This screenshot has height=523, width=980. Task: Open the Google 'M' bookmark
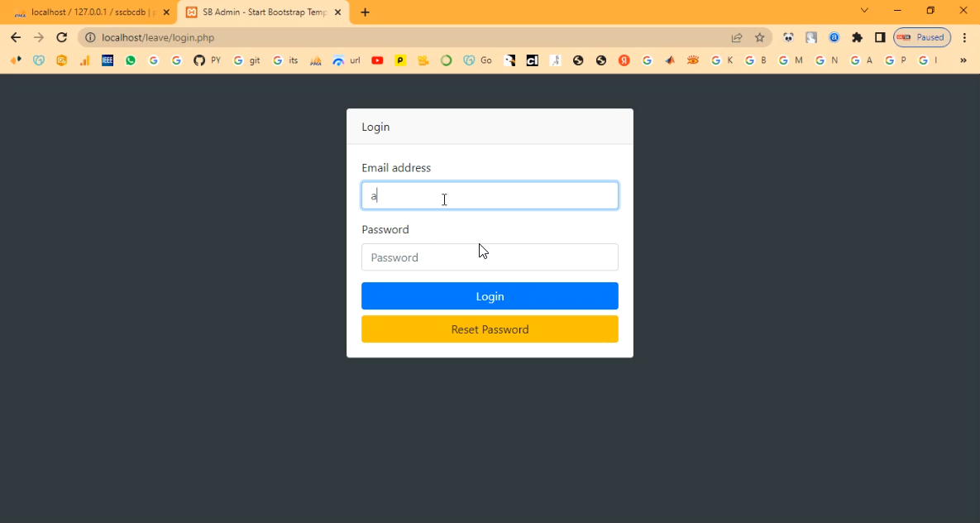[x=791, y=60]
